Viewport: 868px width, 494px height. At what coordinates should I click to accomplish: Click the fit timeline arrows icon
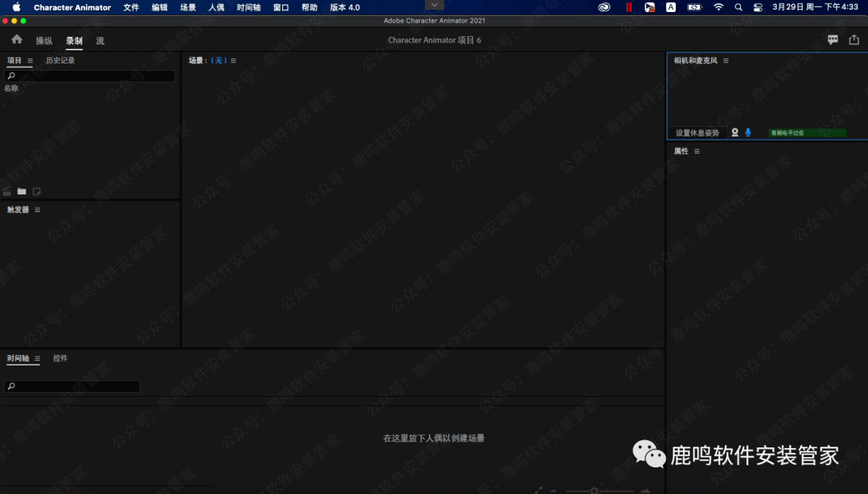pyautogui.click(x=538, y=491)
